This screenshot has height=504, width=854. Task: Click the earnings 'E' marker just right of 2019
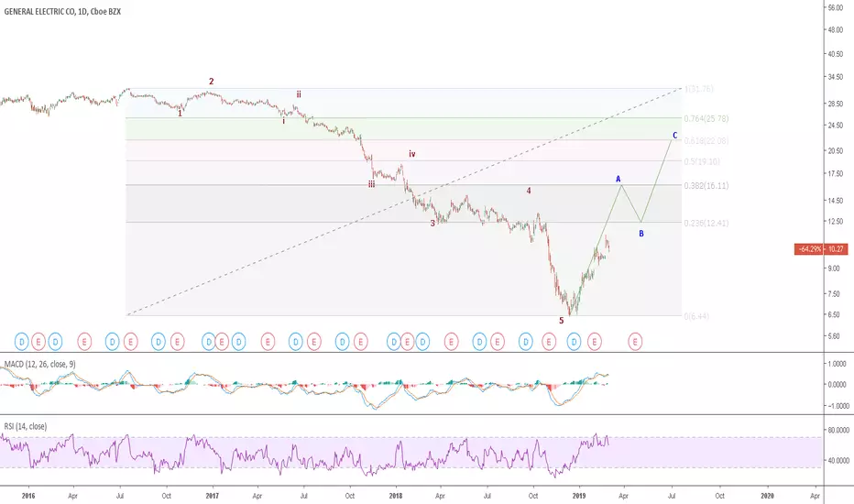click(x=595, y=342)
